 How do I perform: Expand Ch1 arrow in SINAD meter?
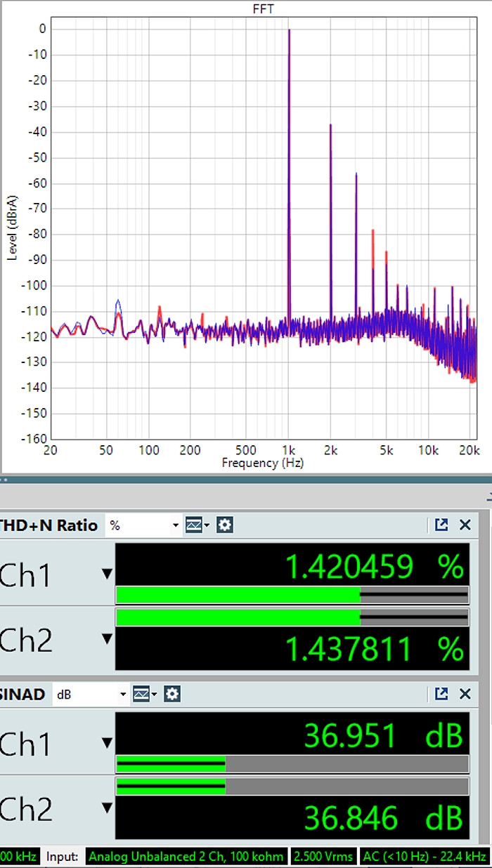[x=107, y=743]
